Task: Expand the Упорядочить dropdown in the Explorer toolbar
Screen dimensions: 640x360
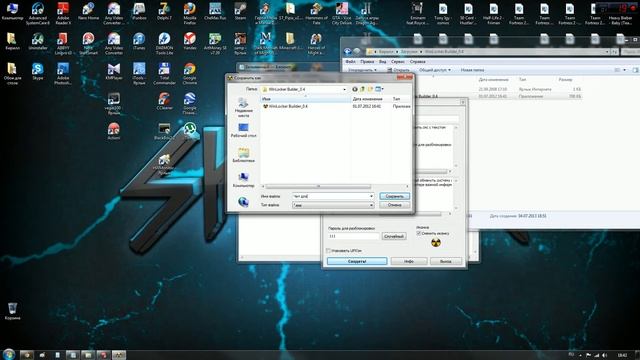Action: 362,70
